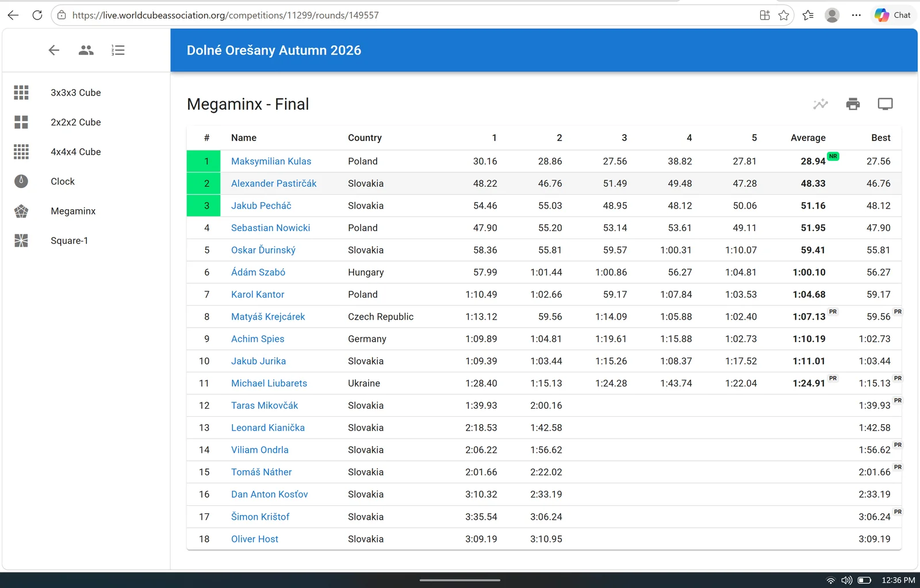The image size is (920, 588).
Task: Print the Megaminx Final results
Action: pyautogui.click(x=853, y=104)
